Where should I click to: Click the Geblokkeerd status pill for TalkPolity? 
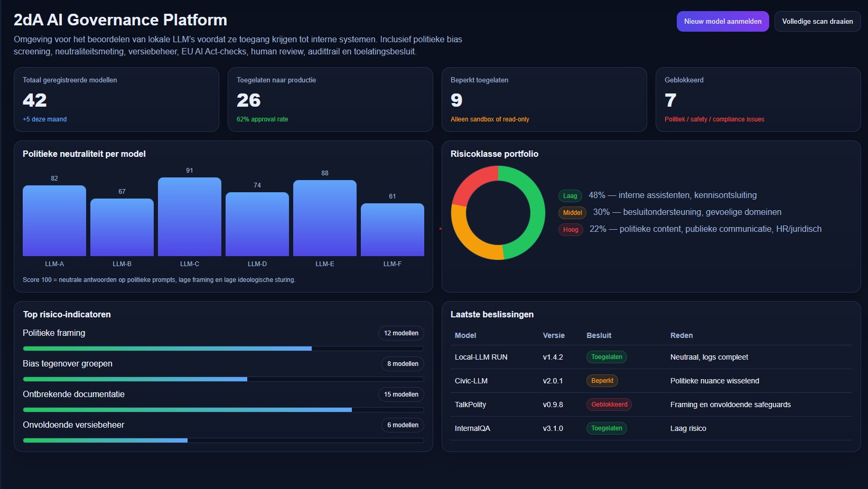click(609, 405)
